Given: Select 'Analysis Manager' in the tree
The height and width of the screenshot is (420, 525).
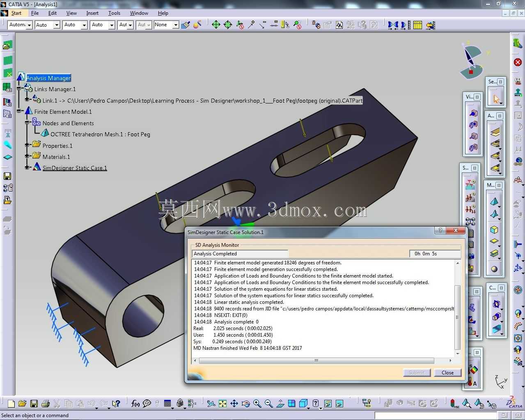Looking at the screenshot, I should pyautogui.click(x=48, y=78).
